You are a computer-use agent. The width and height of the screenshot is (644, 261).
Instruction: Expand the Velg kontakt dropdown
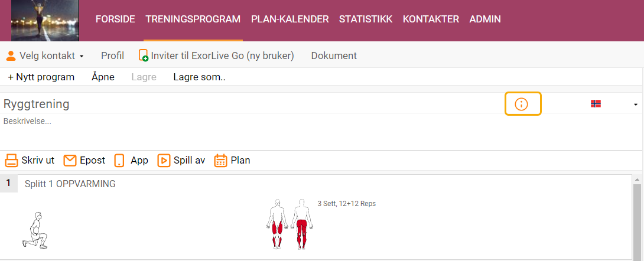(45, 56)
